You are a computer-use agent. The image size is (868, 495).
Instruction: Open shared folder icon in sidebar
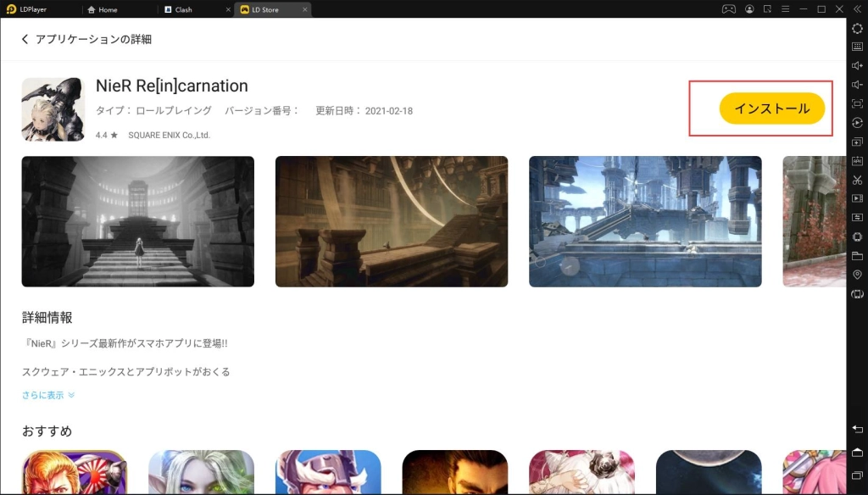858,256
